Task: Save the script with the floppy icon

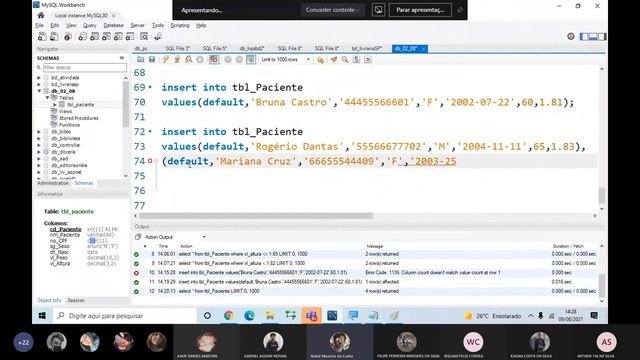Action: pos(152,60)
